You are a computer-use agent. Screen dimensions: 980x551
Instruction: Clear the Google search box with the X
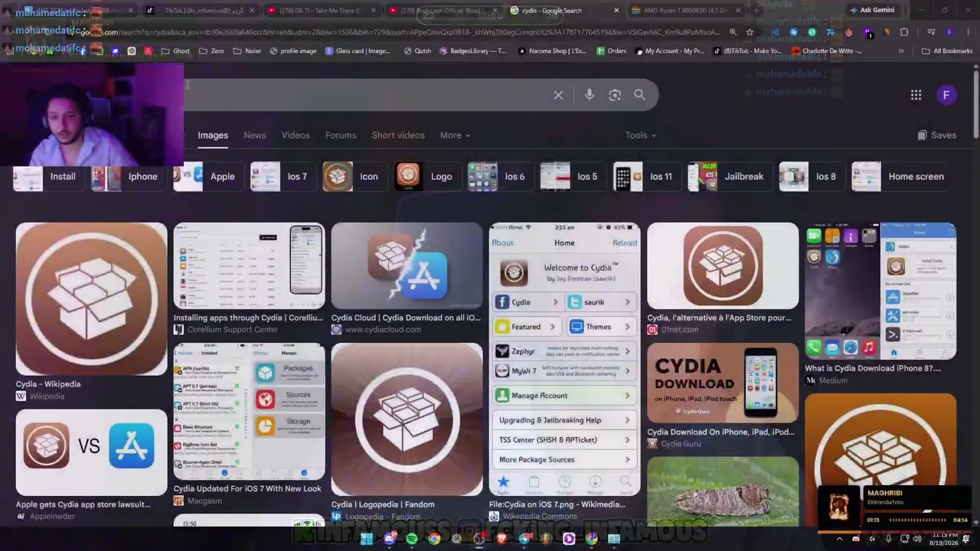(558, 95)
